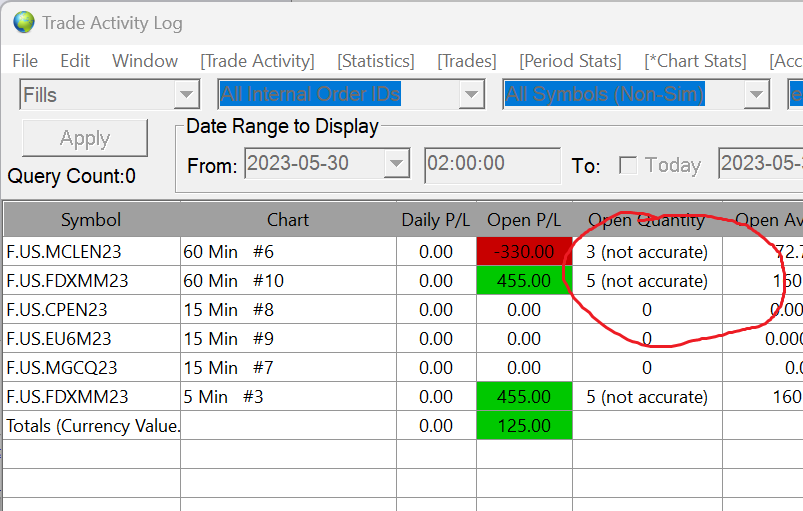Sort by the Daily P/L column header
The width and height of the screenshot is (803, 511).
coord(436,220)
